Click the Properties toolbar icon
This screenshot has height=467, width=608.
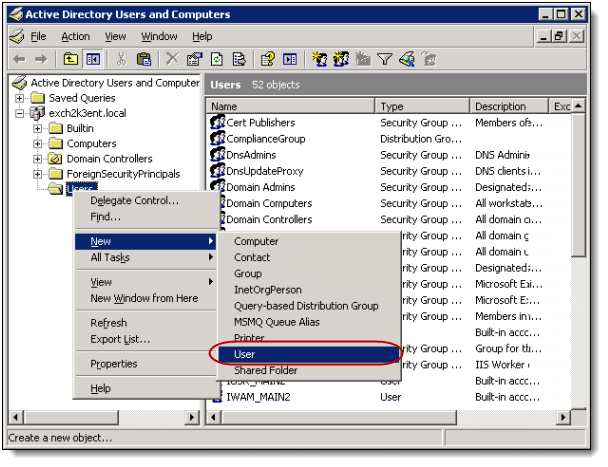[194, 59]
